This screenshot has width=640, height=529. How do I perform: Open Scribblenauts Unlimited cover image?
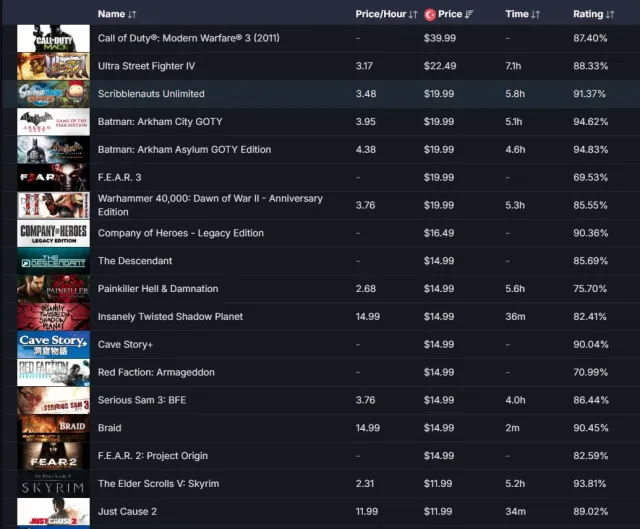click(53, 94)
